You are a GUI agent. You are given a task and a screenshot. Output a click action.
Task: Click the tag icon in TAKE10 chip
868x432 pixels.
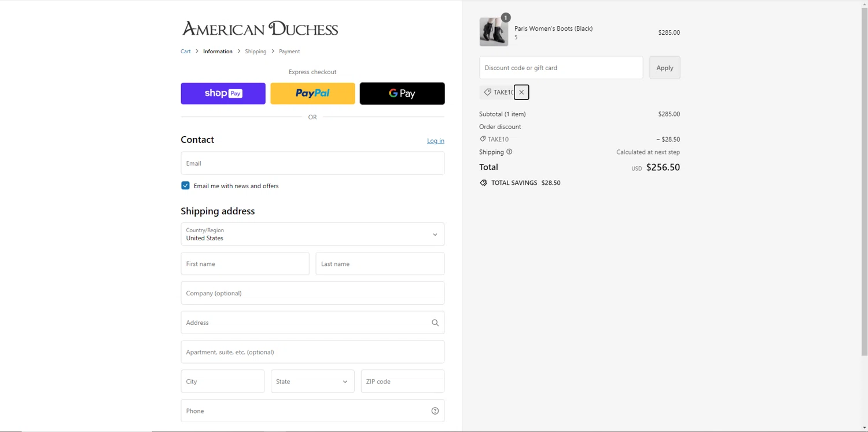[487, 92]
